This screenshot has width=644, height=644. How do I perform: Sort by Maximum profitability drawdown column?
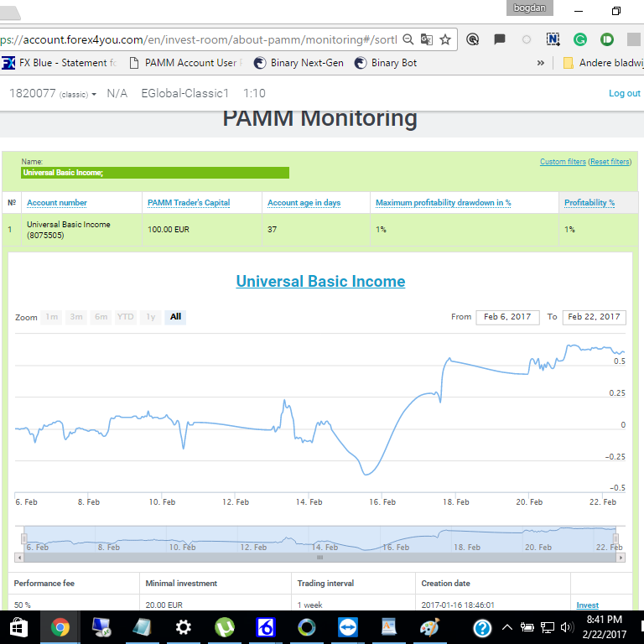443,202
